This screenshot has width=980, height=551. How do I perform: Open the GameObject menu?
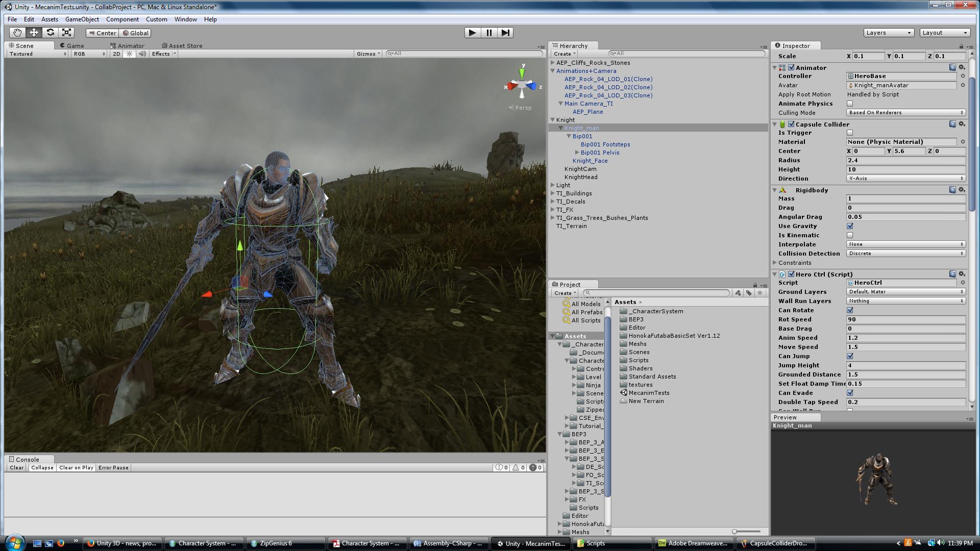(82, 19)
